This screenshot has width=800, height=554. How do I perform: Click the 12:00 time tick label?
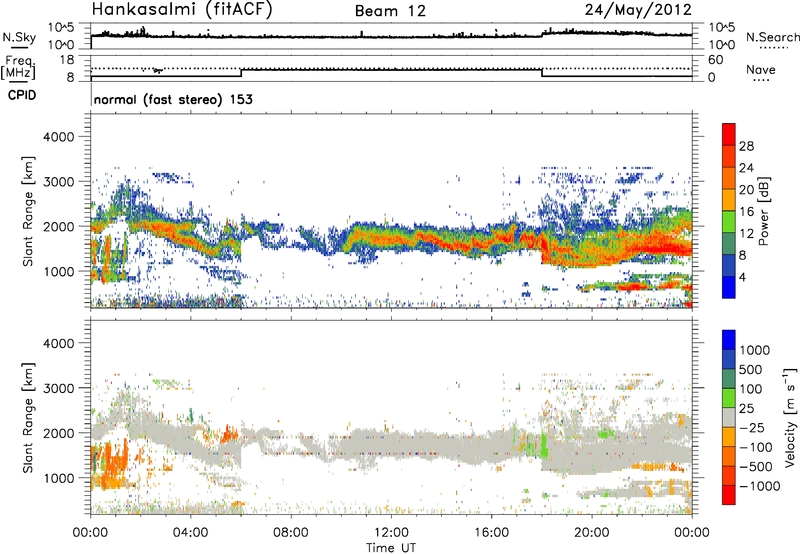[391, 533]
